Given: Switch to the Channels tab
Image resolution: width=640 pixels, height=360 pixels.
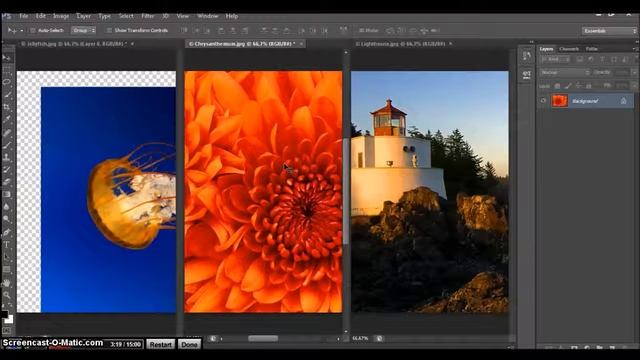Looking at the screenshot, I should pyautogui.click(x=569, y=49).
